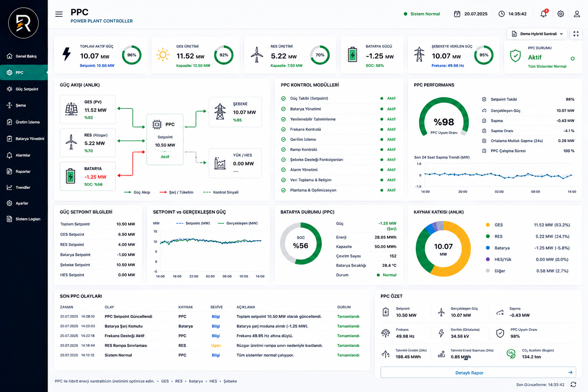Open the notifications bell
Viewport: 588px width, 392px height.
(x=544, y=14)
